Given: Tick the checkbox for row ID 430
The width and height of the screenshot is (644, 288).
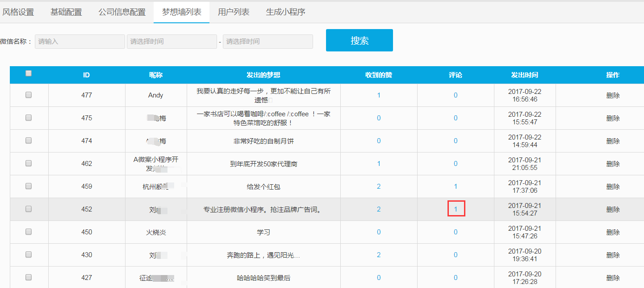Looking at the screenshot, I should (29, 254).
